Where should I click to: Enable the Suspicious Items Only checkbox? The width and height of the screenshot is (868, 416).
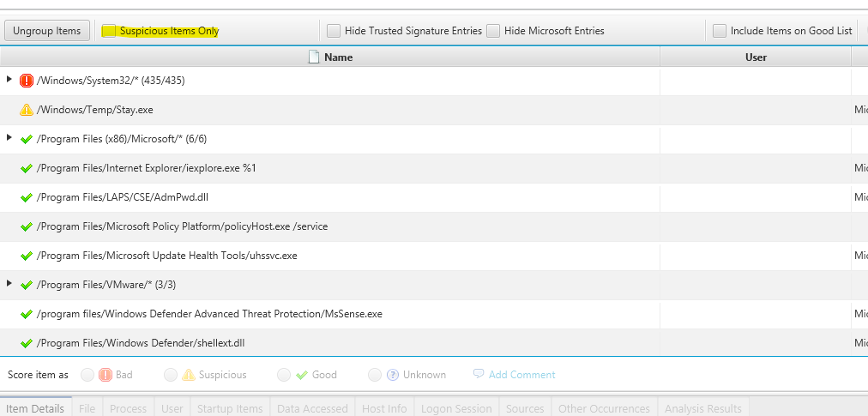tap(109, 31)
